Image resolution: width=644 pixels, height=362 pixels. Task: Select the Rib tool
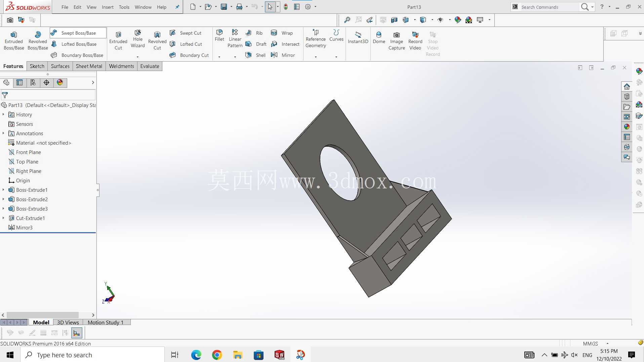pos(254,33)
